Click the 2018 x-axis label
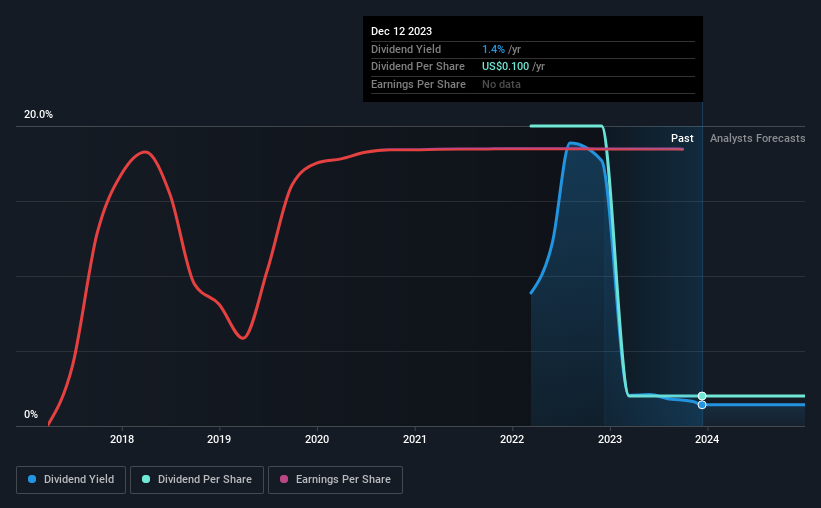 pyautogui.click(x=122, y=439)
